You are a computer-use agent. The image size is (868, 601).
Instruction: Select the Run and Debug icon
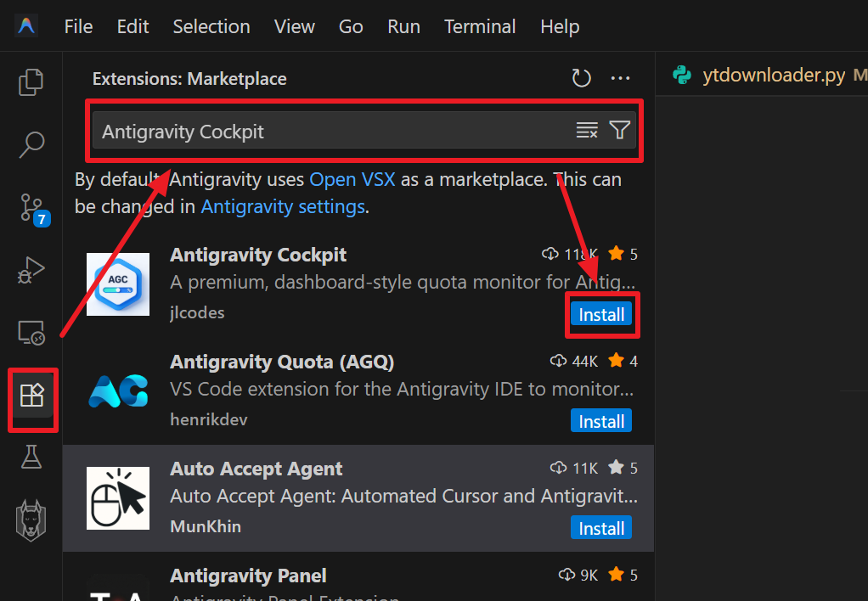[31, 270]
